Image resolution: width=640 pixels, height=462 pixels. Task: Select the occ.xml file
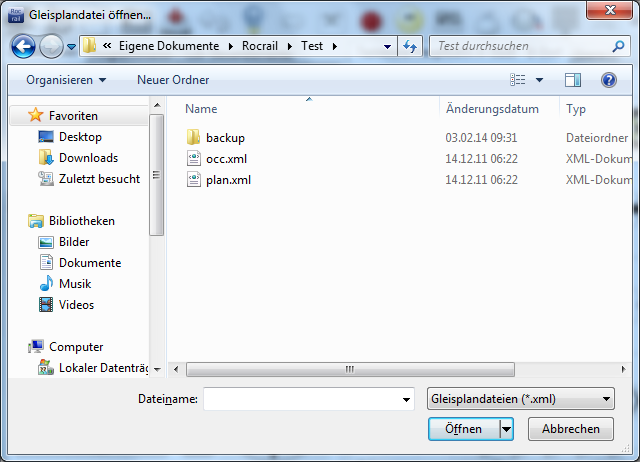(226, 159)
